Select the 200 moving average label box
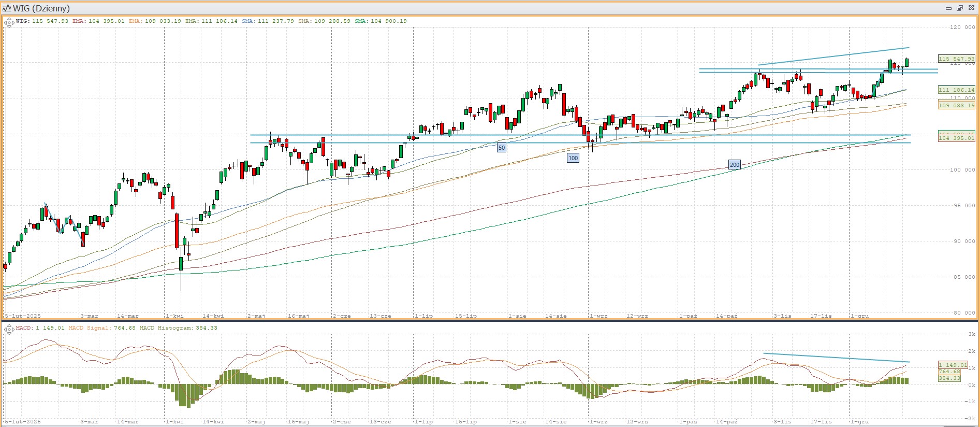 pyautogui.click(x=734, y=165)
